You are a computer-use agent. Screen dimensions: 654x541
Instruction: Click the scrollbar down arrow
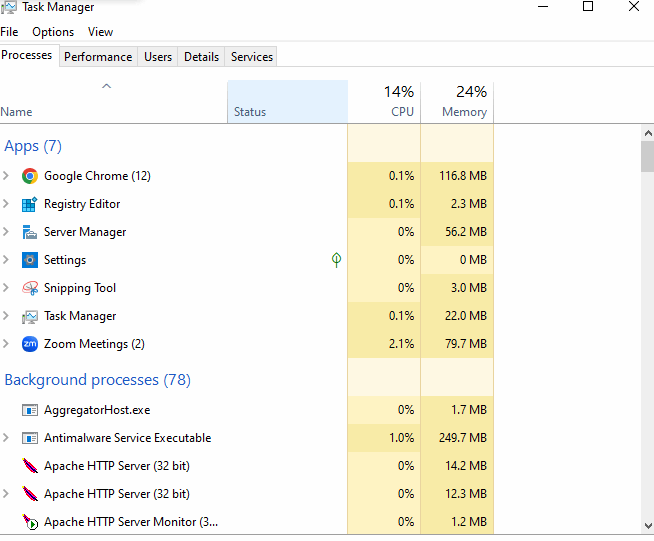[648, 526]
